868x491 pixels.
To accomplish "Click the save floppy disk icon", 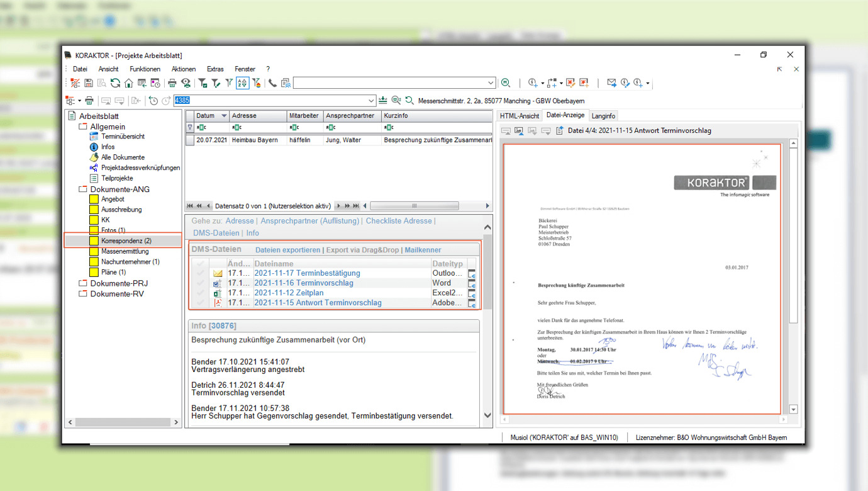I will click(x=89, y=83).
